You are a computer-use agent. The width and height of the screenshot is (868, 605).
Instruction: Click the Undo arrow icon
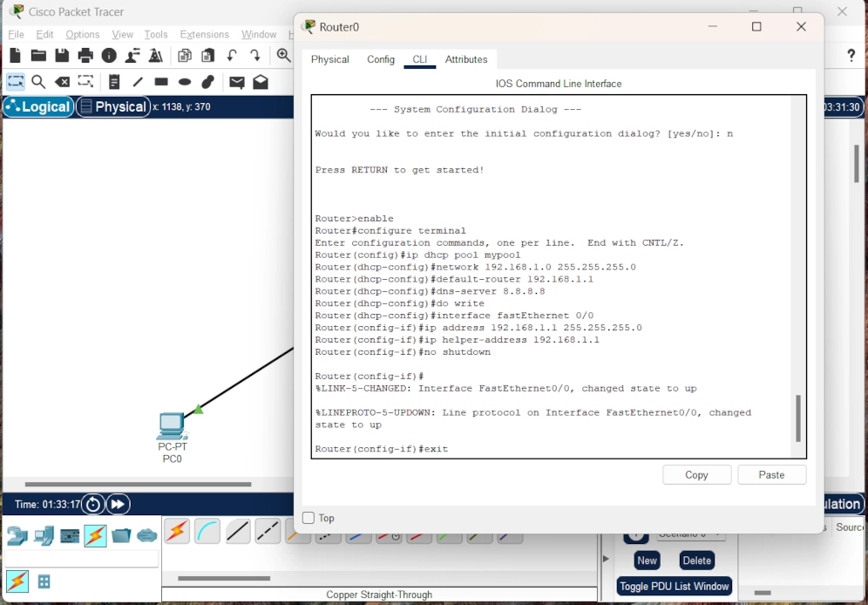click(232, 55)
